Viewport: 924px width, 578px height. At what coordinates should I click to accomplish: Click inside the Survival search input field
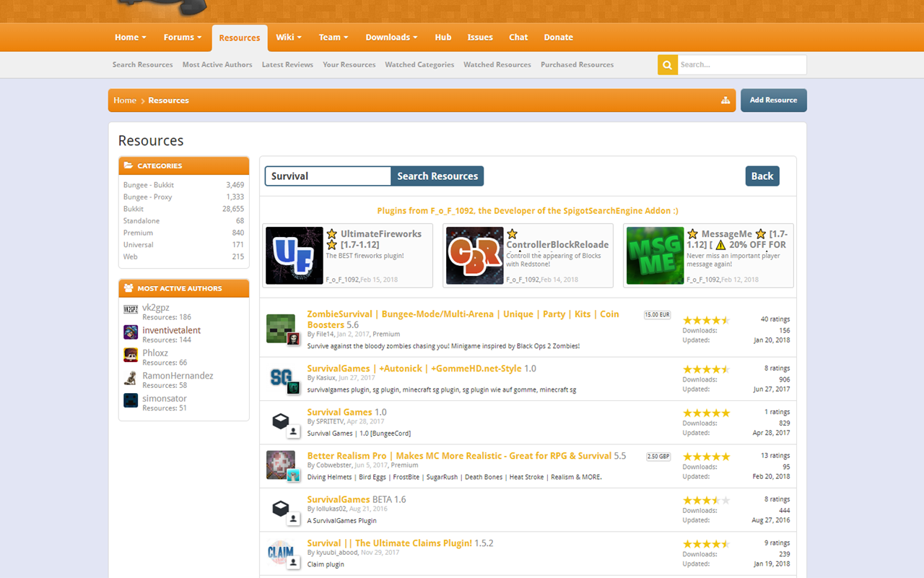[327, 176]
